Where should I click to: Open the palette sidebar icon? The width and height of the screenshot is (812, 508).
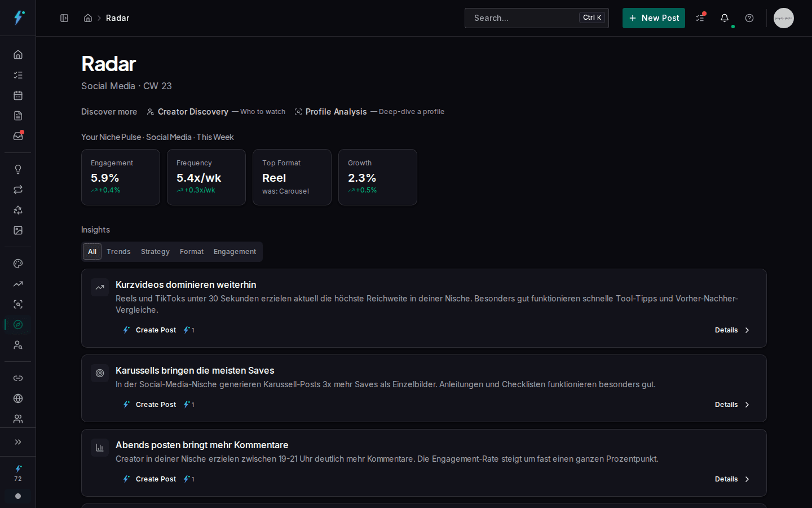point(18,264)
